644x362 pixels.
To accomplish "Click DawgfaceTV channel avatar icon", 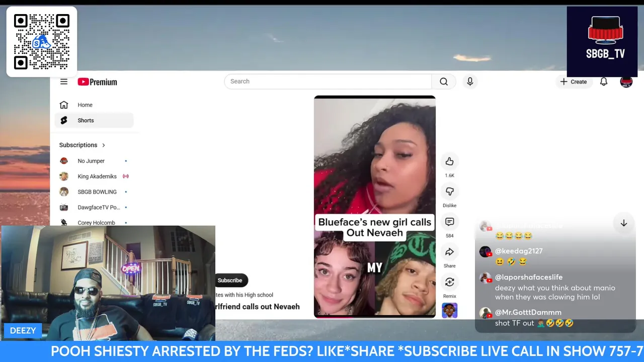I will [x=64, y=207].
